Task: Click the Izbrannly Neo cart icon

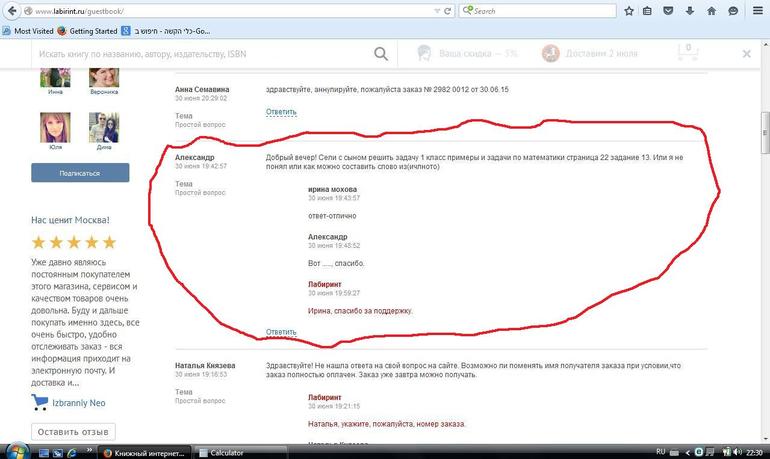Action: 40,403
